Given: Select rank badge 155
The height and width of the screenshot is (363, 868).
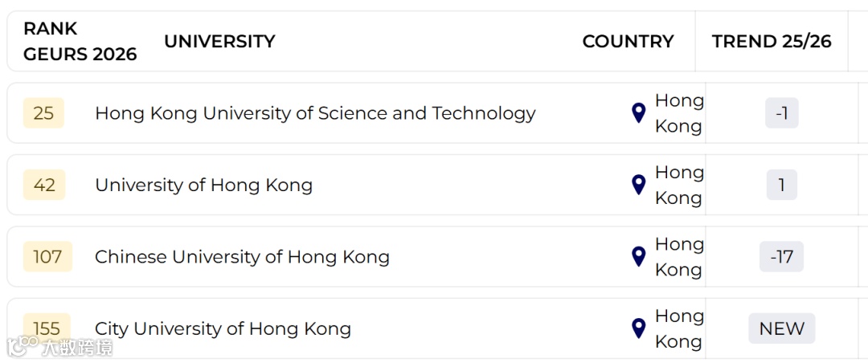Looking at the screenshot, I should [x=47, y=328].
